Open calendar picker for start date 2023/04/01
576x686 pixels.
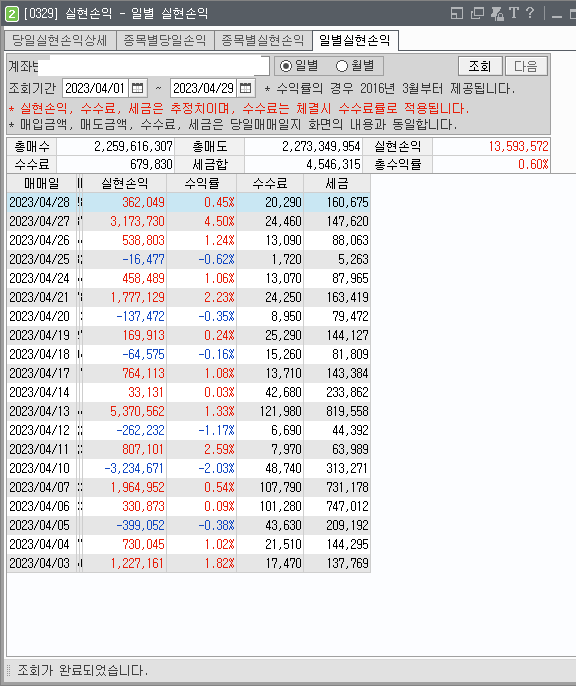pos(138,88)
